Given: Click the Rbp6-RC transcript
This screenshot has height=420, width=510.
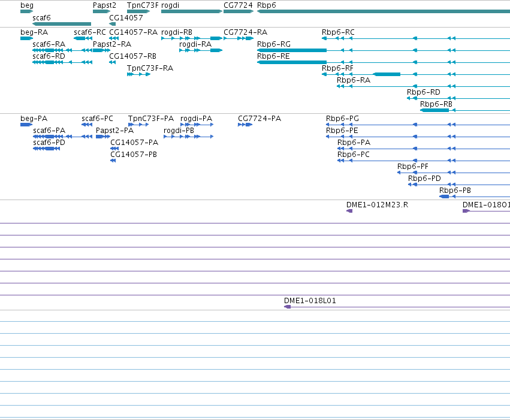Looking at the screenshot, I should pos(416,38).
